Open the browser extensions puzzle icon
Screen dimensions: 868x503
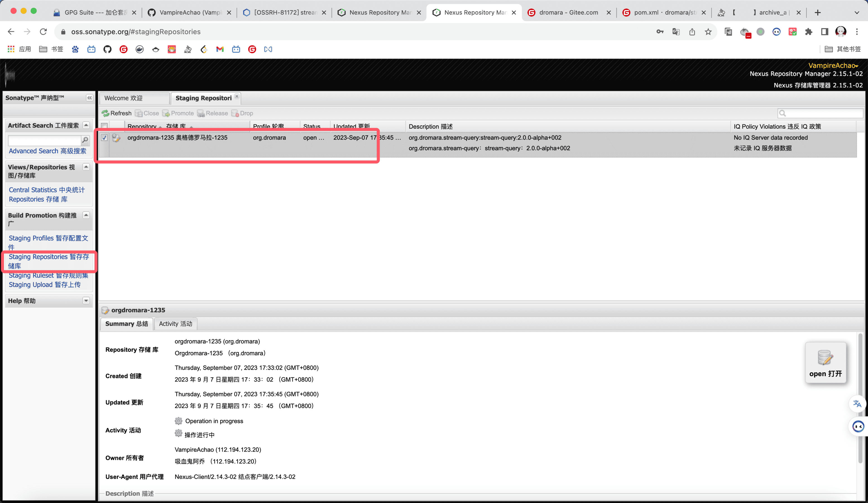(808, 32)
